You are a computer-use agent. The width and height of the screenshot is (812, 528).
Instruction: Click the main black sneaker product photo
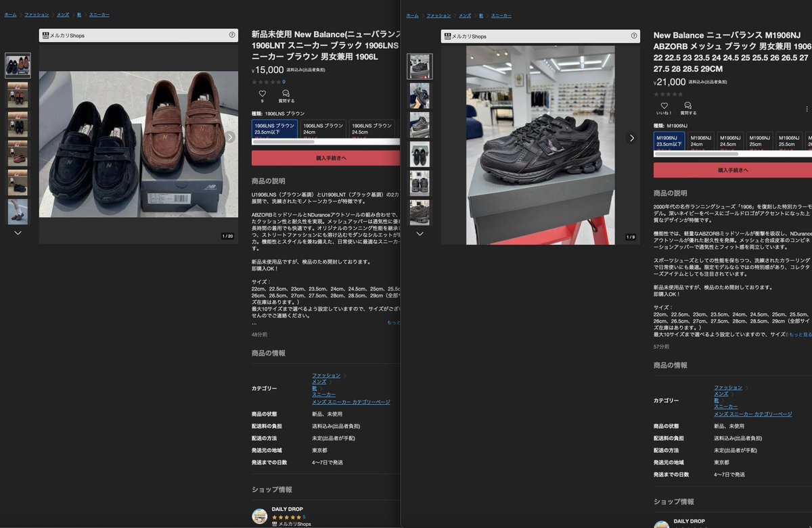click(541, 145)
